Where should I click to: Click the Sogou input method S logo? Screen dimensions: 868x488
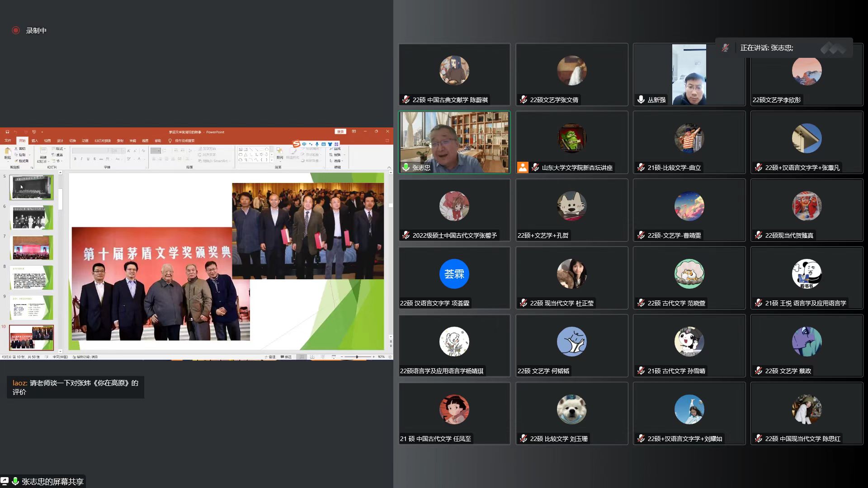pyautogui.click(x=297, y=144)
